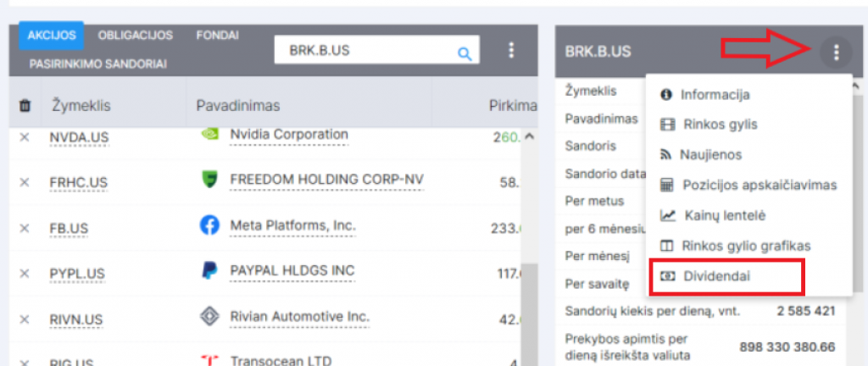Switch to the FONDAI tab
The image size is (868, 366).
coord(217,36)
